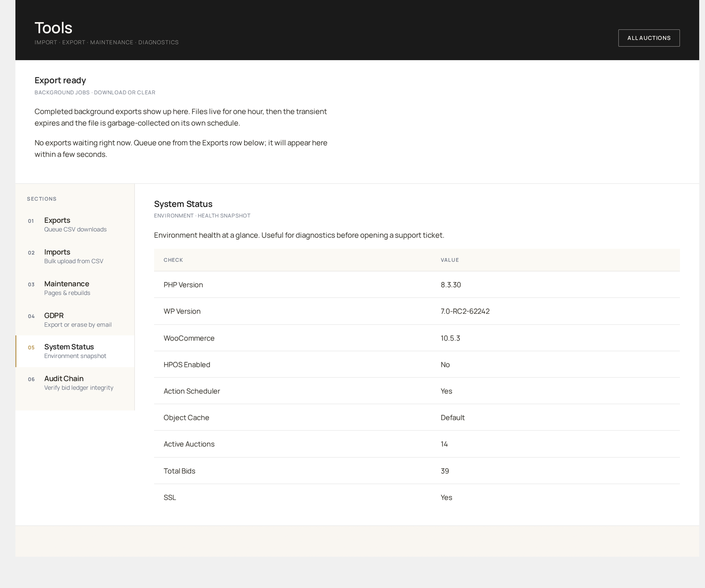Image resolution: width=705 pixels, height=588 pixels.
Task: Go to the Maintenance section
Action: [x=75, y=288]
